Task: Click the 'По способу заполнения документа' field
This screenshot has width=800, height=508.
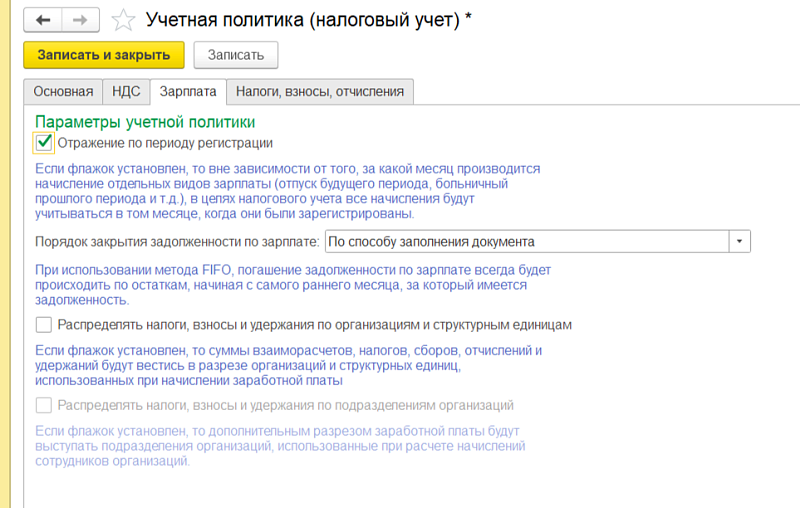Action: tap(525, 242)
